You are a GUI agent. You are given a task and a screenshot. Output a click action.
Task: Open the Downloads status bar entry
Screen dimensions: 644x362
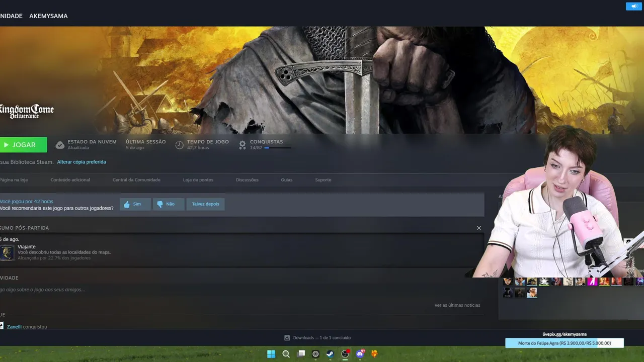click(x=317, y=338)
